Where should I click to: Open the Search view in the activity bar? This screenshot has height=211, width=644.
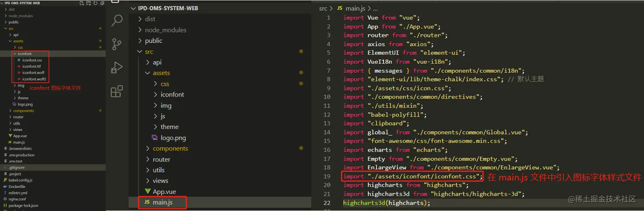[x=117, y=20]
